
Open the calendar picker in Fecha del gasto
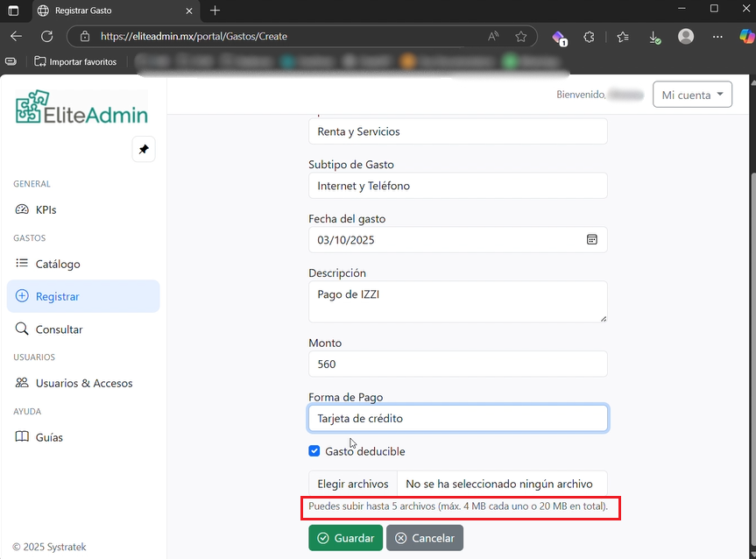591,239
